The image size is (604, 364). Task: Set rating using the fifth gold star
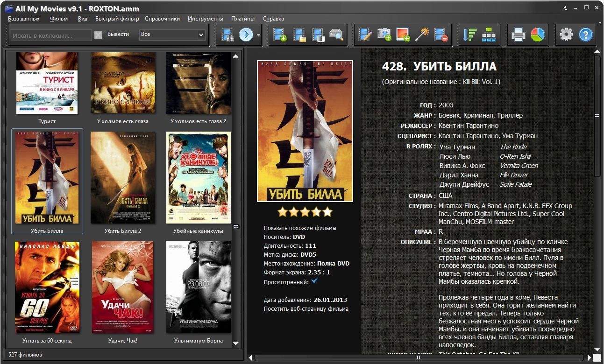[x=327, y=212]
